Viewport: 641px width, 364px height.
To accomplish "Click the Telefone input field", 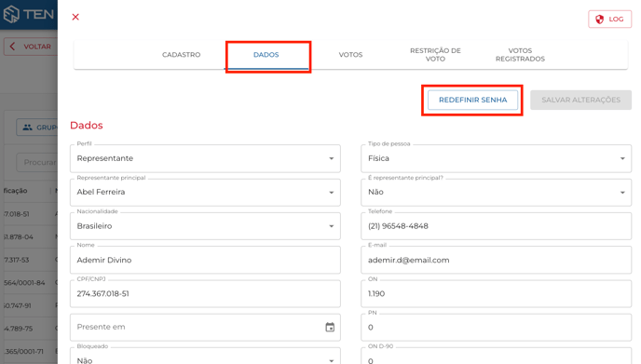I will click(x=496, y=226).
